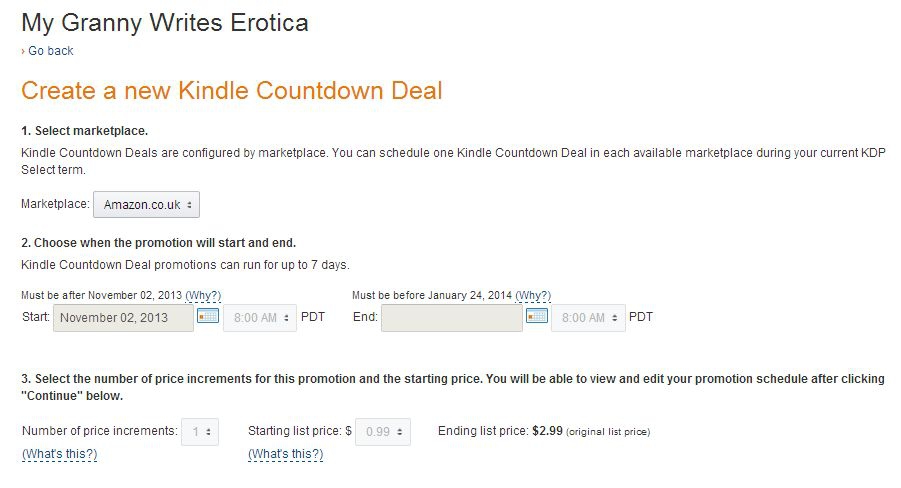Click What's this? under price increments

[x=60, y=454]
